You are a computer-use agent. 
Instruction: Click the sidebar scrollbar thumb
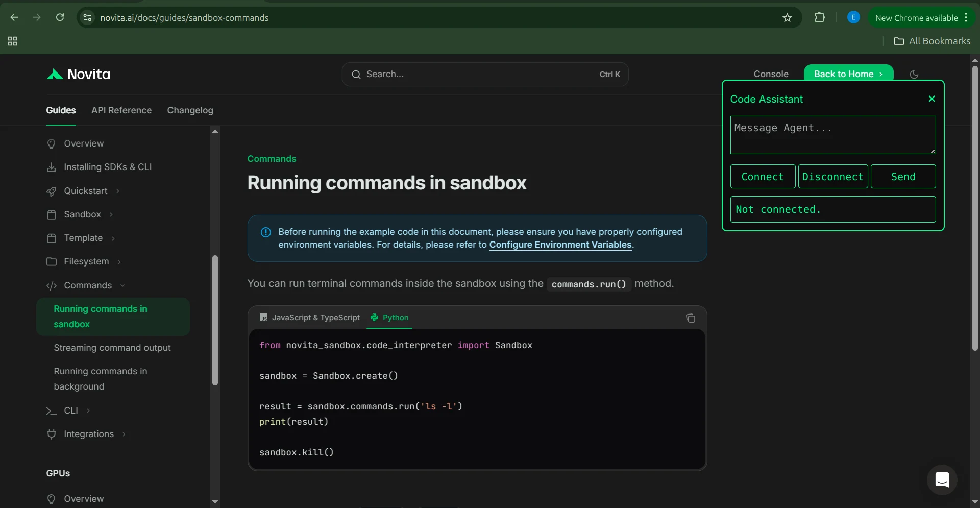point(215,320)
